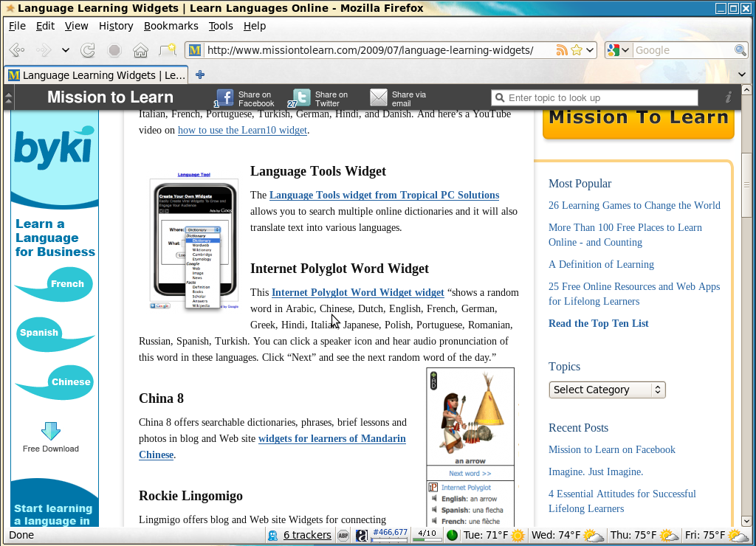This screenshot has width=756, height=546.
Task: Click the search magnifier in the Google box
Action: (x=740, y=50)
